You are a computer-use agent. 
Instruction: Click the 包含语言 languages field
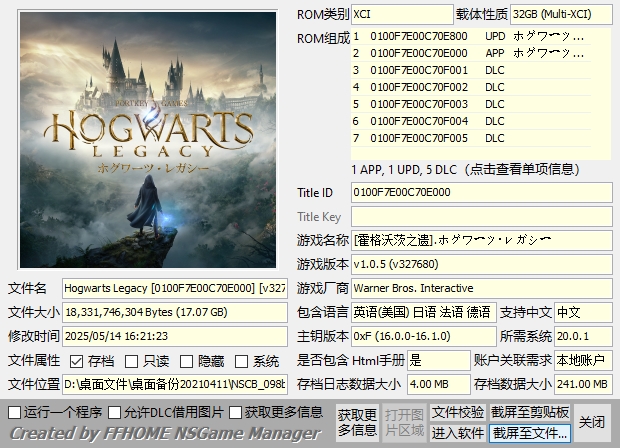423,312
